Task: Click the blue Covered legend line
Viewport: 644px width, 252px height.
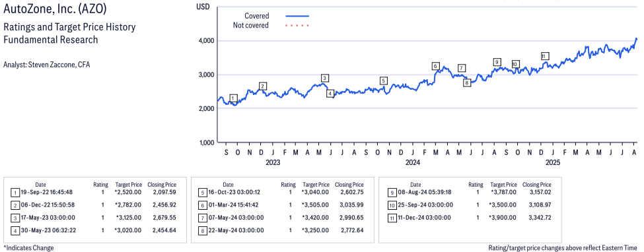Action: tap(297, 16)
